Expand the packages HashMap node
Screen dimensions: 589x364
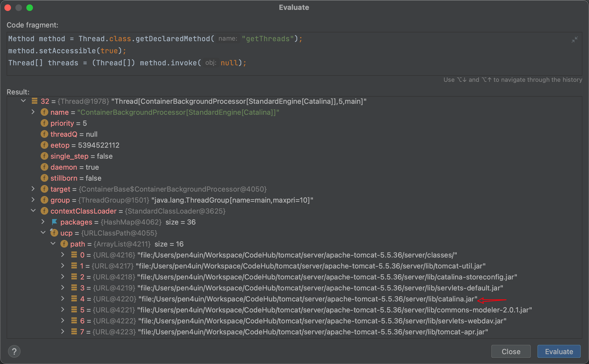pyautogui.click(x=43, y=222)
